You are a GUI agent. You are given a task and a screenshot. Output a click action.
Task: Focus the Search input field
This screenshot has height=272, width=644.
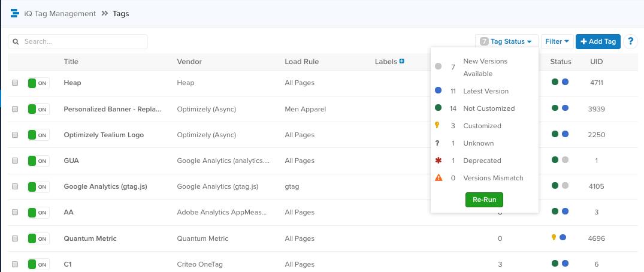pos(78,41)
